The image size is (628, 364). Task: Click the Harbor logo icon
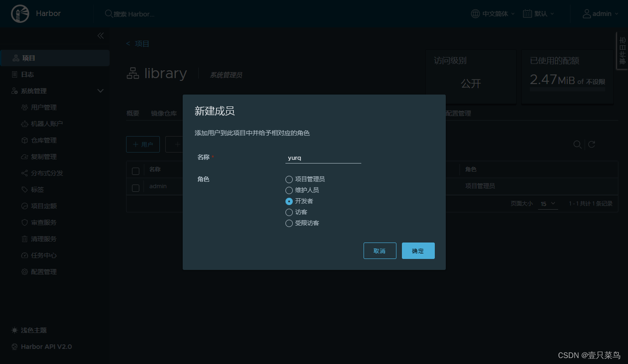(x=19, y=14)
